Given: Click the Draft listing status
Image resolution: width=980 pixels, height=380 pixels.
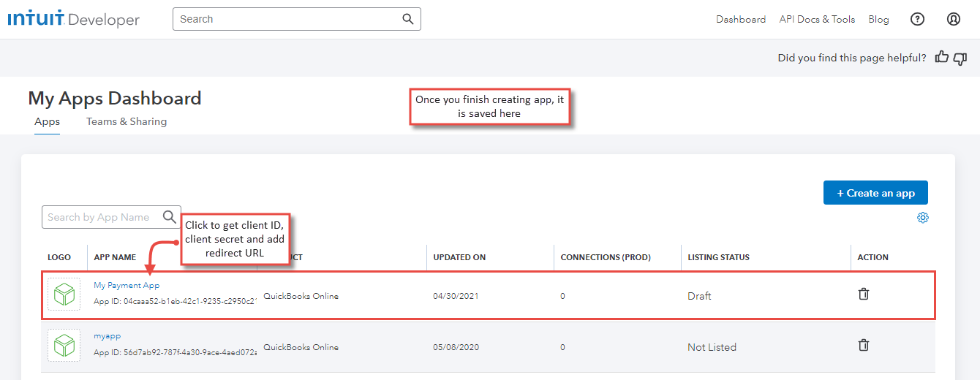Looking at the screenshot, I should (x=699, y=296).
